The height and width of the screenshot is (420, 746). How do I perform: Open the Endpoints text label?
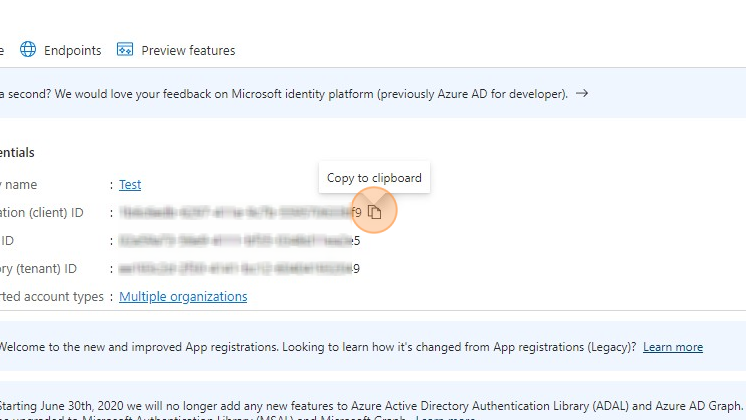73,50
